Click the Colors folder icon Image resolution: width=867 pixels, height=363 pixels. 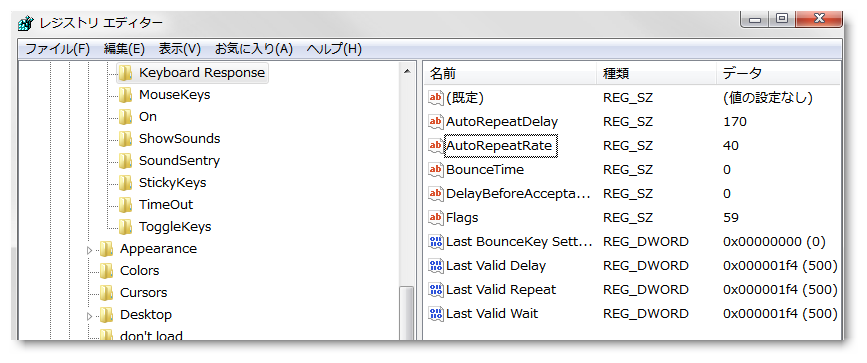click(107, 271)
